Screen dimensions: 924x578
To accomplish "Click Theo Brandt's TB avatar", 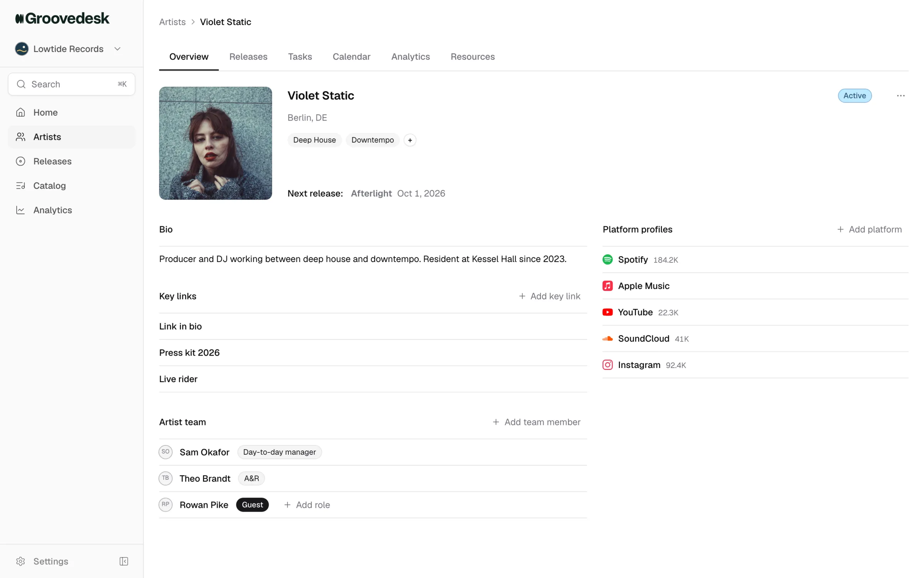I will pyautogui.click(x=166, y=478).
